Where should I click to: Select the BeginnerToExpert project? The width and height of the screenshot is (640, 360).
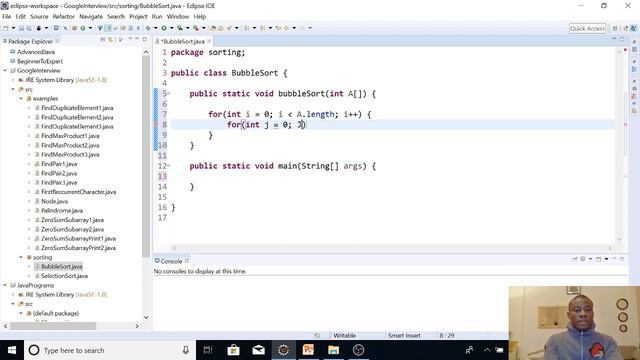point(40,61)
